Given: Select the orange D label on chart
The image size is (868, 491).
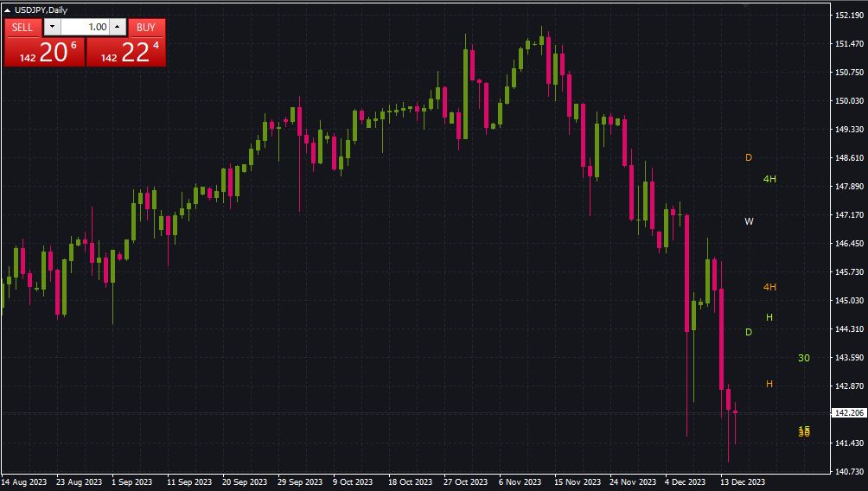Looking at the screenshot, I should 749,157.
